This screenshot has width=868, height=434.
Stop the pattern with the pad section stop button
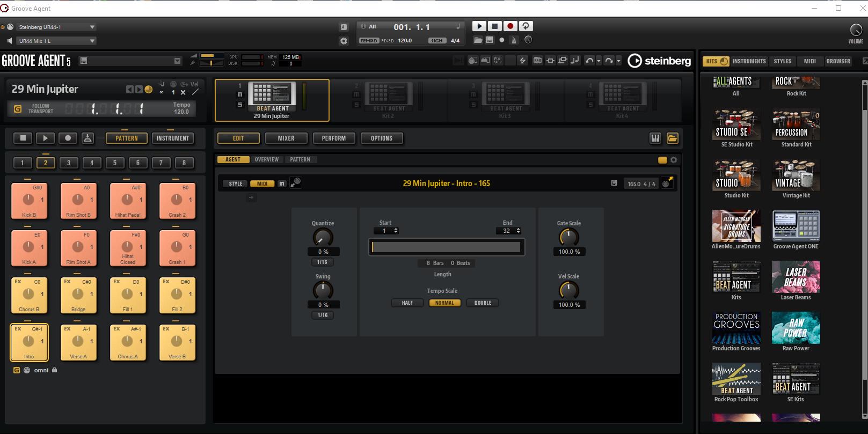[23, 138]
